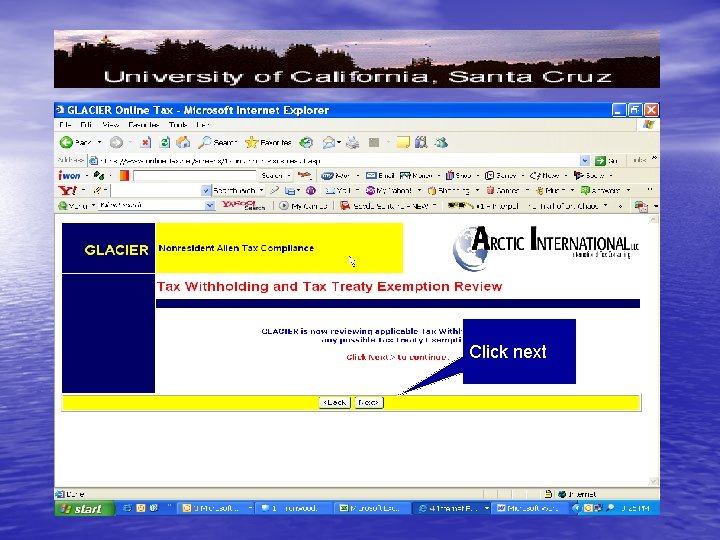
Task: Open the Tools menu
Action: pos(178,125)
